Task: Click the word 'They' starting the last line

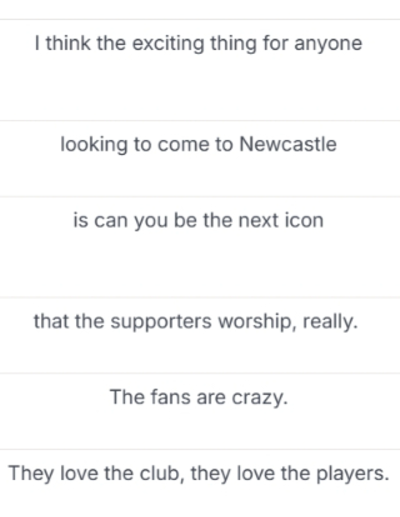Action: point(31,474)
